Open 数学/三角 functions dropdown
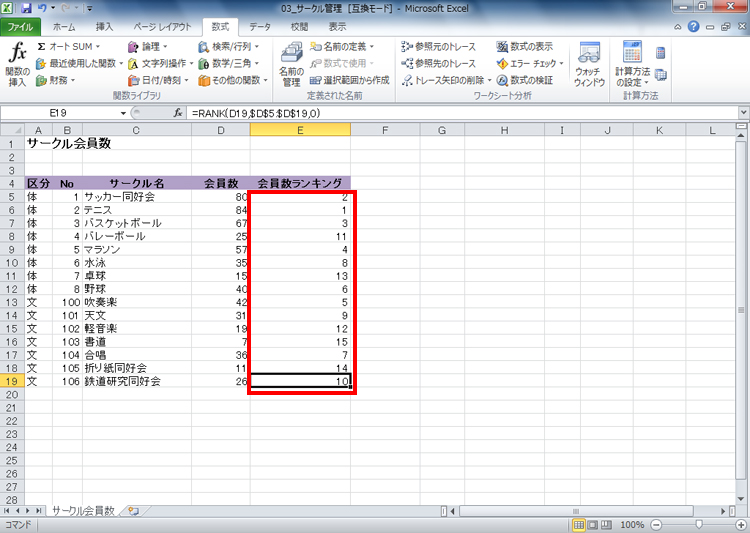Screen dimensions: 750x533 pyautogui.click(x=229, y=63)
